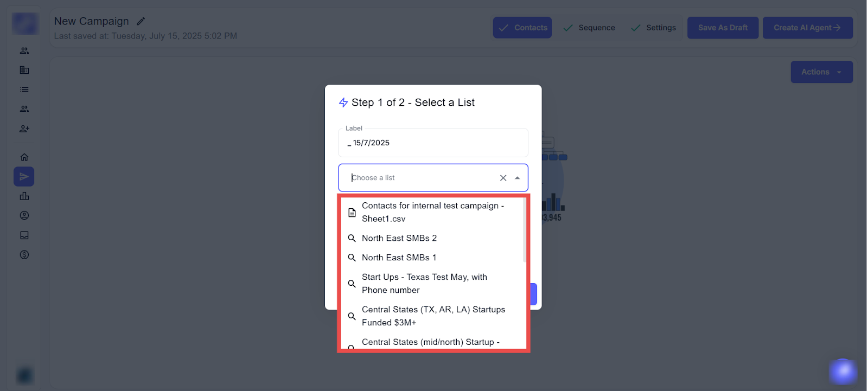Click the pencil icon beside New Campaign
This screenshot has width=868, height=391.
(141, 22)
